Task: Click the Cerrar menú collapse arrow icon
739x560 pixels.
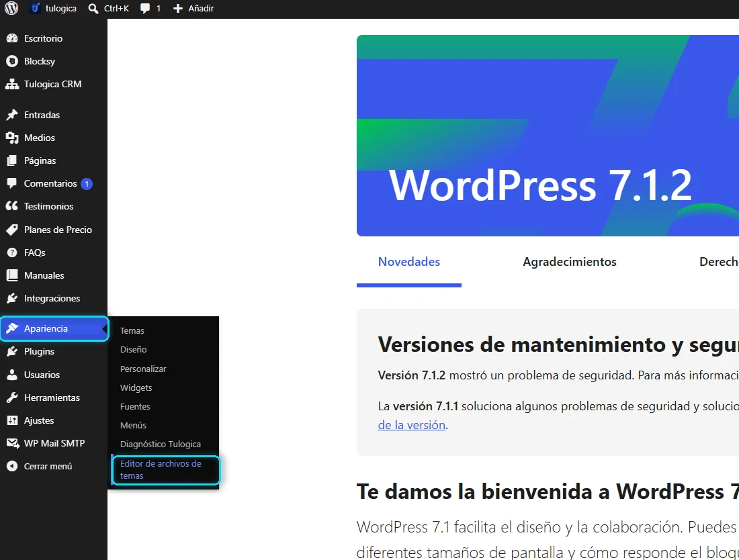Action: click(x=12, y=466)
